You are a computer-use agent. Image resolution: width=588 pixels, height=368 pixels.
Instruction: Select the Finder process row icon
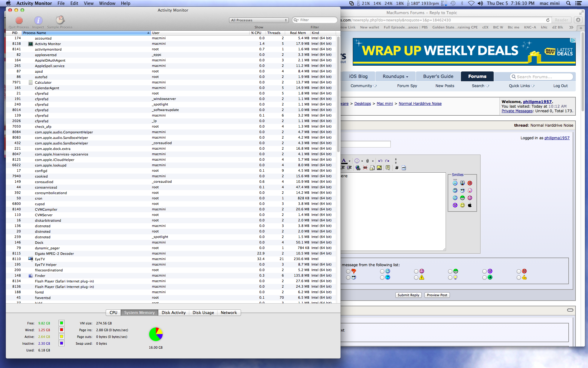[x=31, y=276]
